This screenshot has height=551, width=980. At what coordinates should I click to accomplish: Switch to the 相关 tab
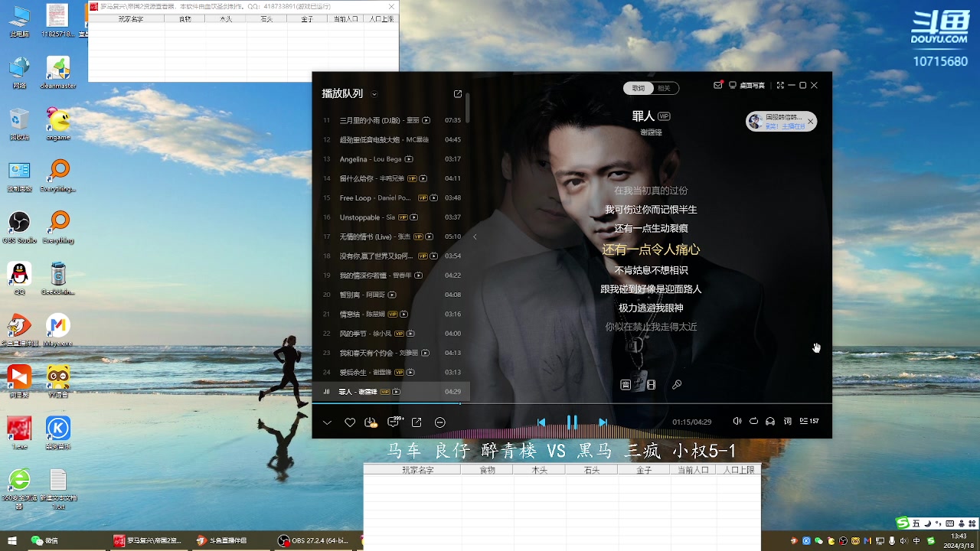tap(664, 88)
